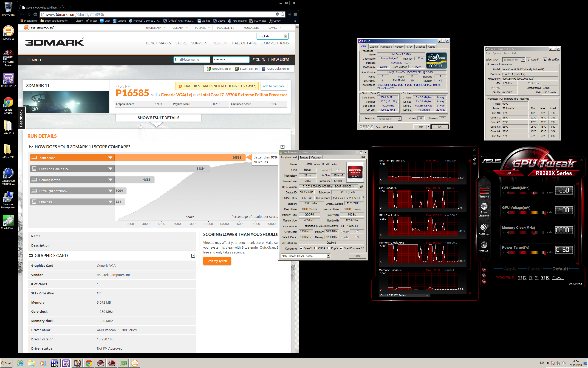This screenshot has height=368, width=588.
Task: Expand the High End Gaming PC dropdown
Action: pos(110,169)
